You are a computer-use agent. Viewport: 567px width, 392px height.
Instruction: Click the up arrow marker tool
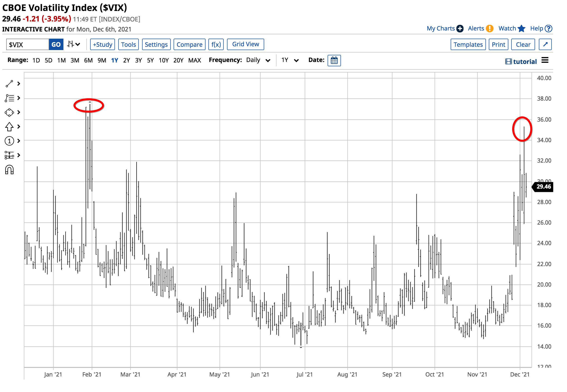(9, 127)
